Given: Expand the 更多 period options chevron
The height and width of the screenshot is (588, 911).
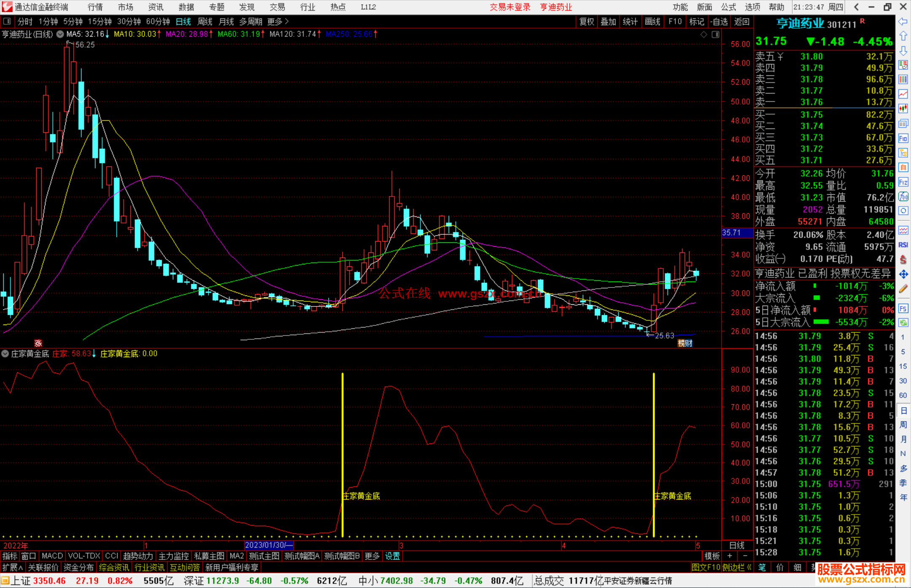Looking at the screenshot, I should click(x=287, y=21).
